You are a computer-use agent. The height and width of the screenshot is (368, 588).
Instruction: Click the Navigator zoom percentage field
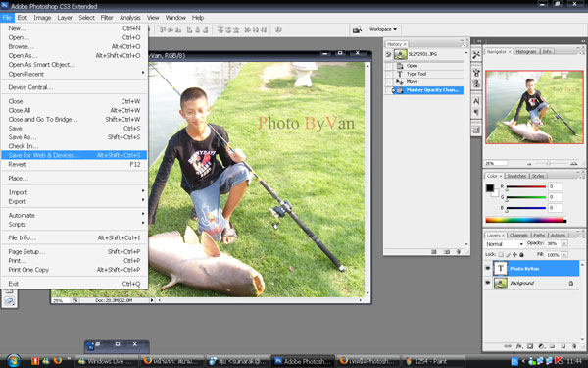click(496, 163)
